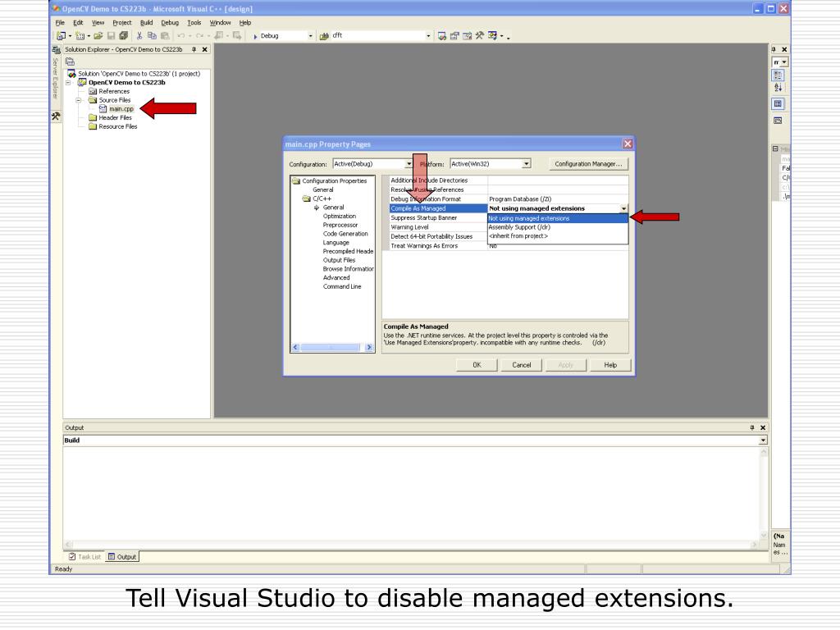Click the New Project toolbar icon
This screenshot has width=840, height=630.
(62, 36)
